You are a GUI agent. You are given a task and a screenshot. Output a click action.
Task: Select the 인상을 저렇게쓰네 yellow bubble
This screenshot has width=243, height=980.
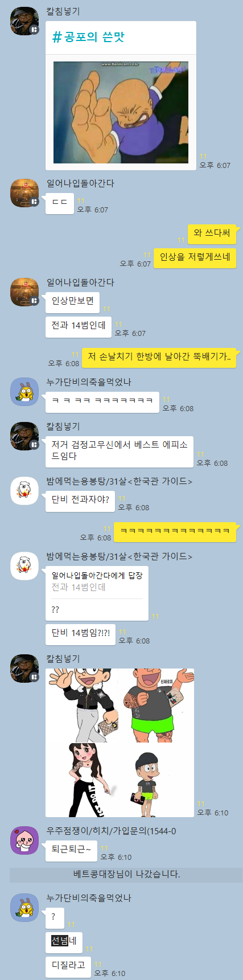click(195, 257)
